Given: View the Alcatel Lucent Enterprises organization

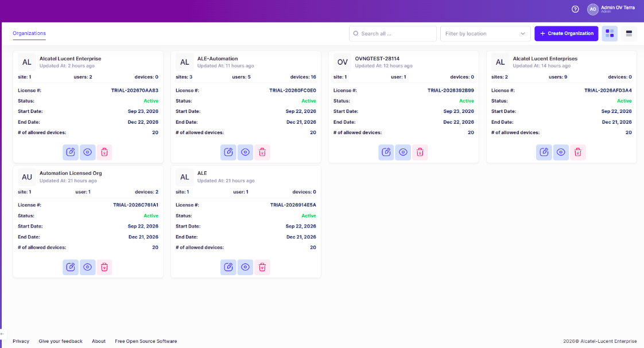Looking at the screenshot, I should (561, 153).
